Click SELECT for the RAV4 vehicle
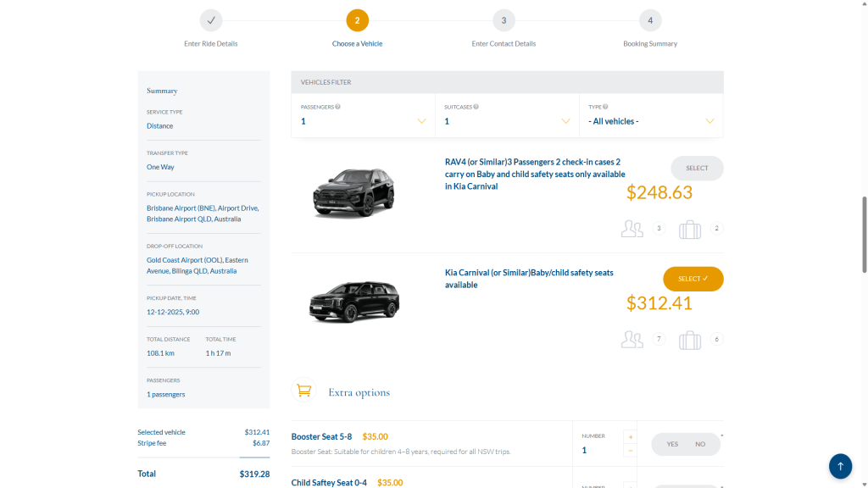Image resolution: width=868 pixels, height=488 pixels. click(x=697, y=168)
